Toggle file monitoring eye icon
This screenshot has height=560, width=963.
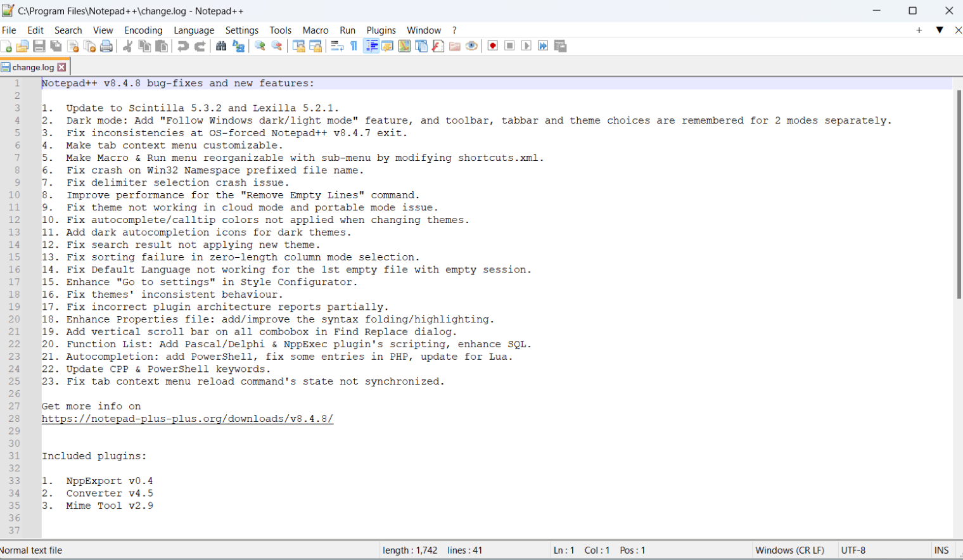pyautogui.click(x=471, y=46)
